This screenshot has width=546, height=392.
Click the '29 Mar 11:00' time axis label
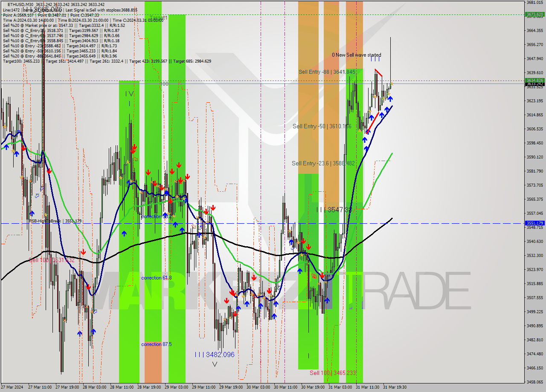204,387
